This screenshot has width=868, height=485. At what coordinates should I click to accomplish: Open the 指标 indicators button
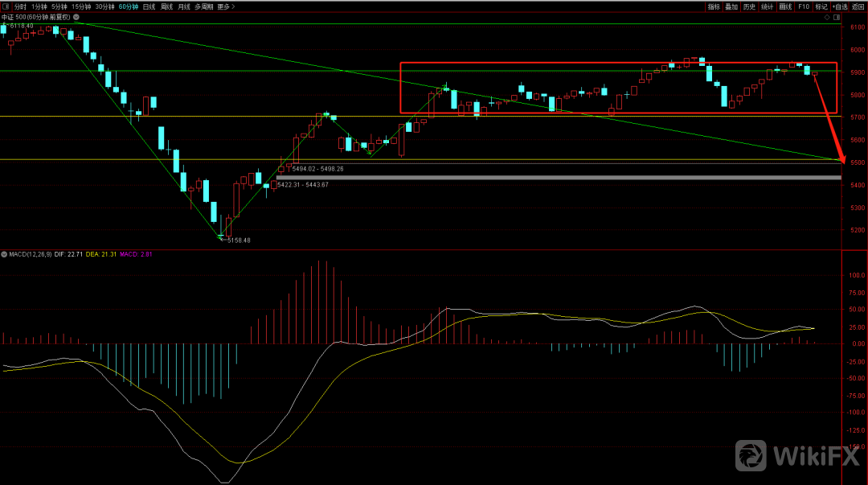(714, 6)
